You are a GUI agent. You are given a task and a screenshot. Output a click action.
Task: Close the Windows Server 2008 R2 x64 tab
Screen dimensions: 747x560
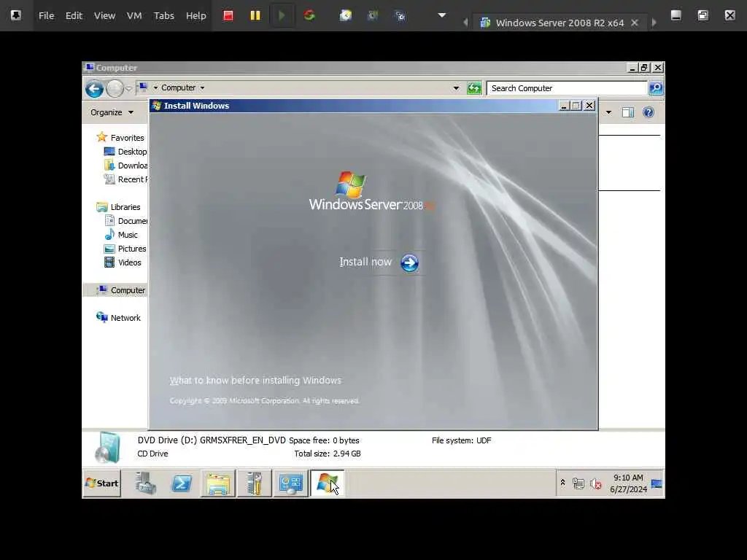pos(635,23)
